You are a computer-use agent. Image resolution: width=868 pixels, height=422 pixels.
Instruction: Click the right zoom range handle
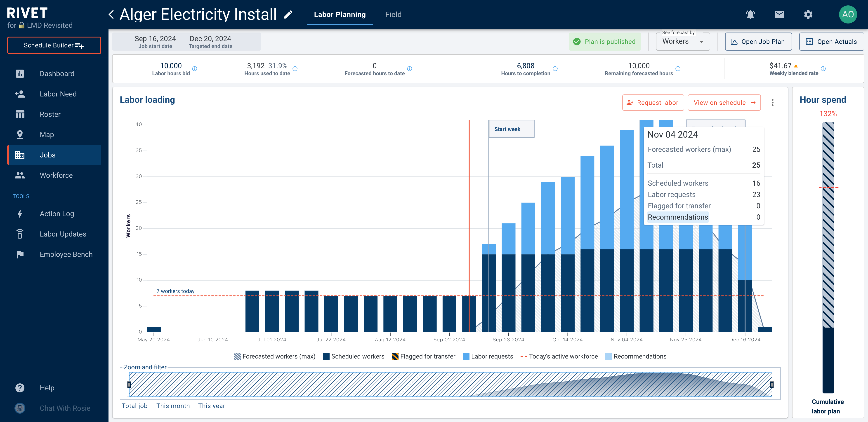[772, 385]
